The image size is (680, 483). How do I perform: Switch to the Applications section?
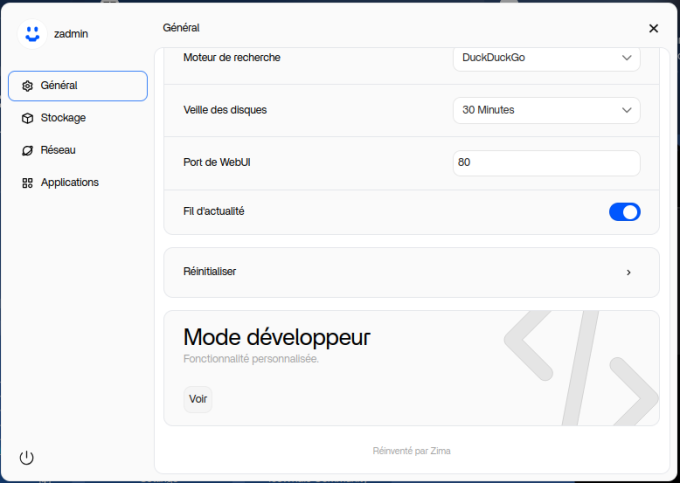(70, 183)
